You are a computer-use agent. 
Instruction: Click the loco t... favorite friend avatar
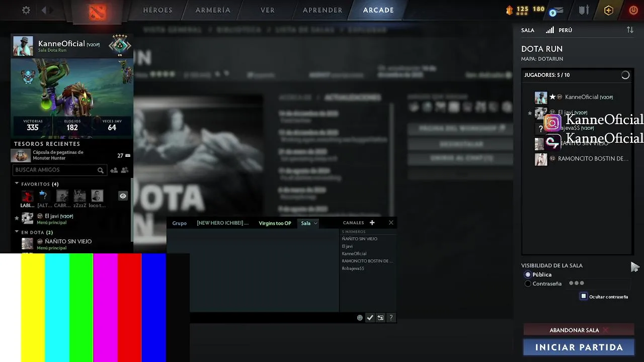(x=97, y=196)
